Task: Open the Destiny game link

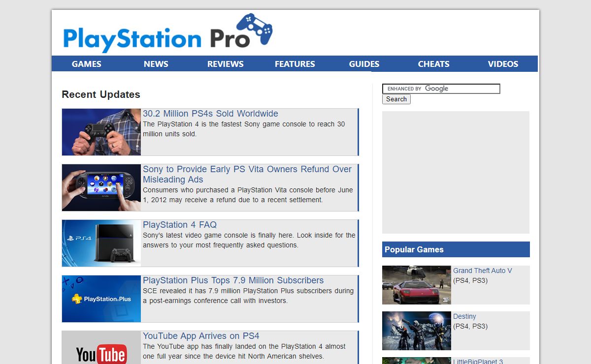Action: [464, 316]
